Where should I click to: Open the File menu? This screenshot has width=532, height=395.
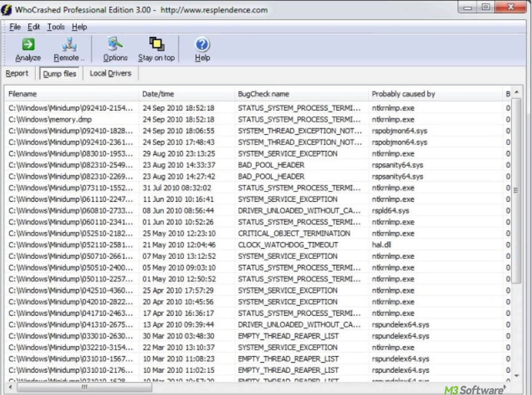point(15,27)
